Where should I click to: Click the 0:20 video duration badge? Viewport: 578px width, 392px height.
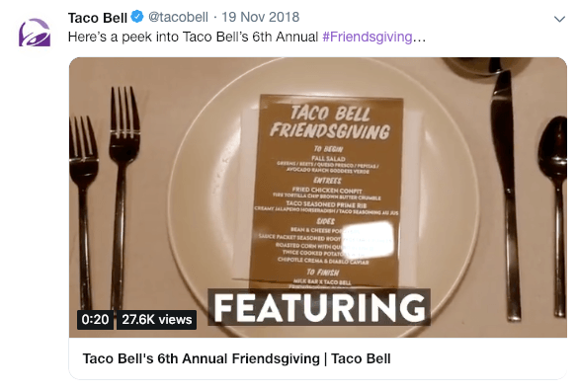95,319
